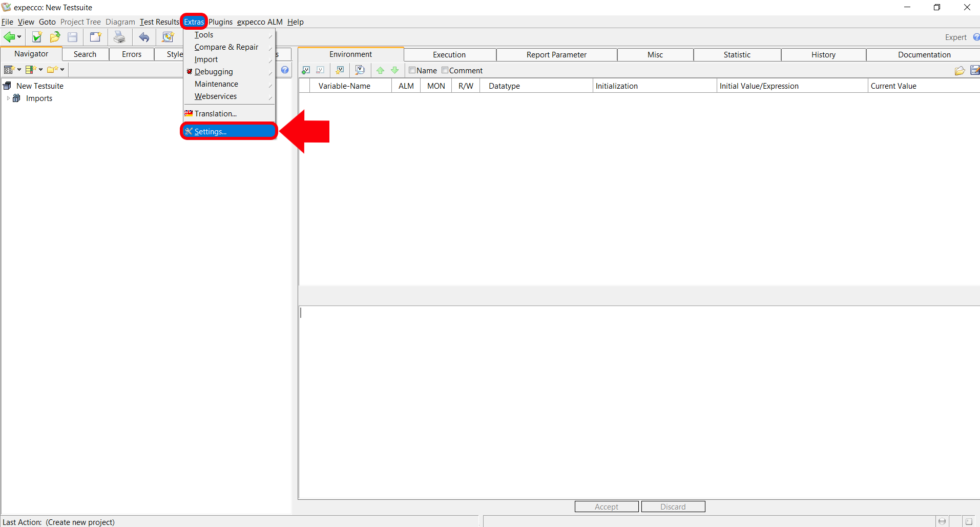Click the blue undo arrow icon
This screenshot has height=527, width=980.
pos(144,37)
